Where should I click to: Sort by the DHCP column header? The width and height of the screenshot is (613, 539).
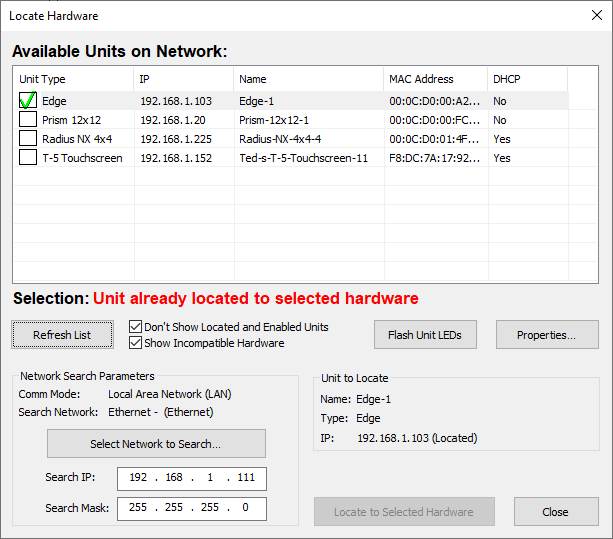[x=527, y=79]
